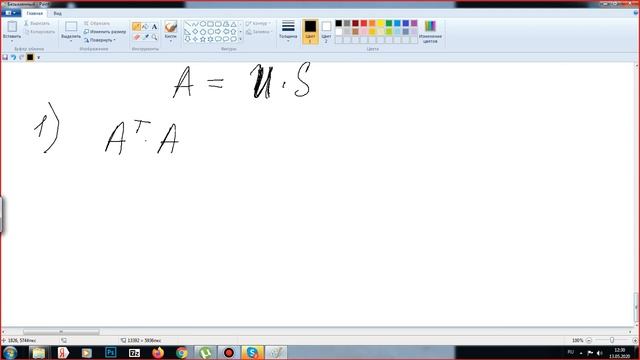This screenshot has height=360, width=640.
Task: Pick the orange palette color
Action: pos(372,23)
